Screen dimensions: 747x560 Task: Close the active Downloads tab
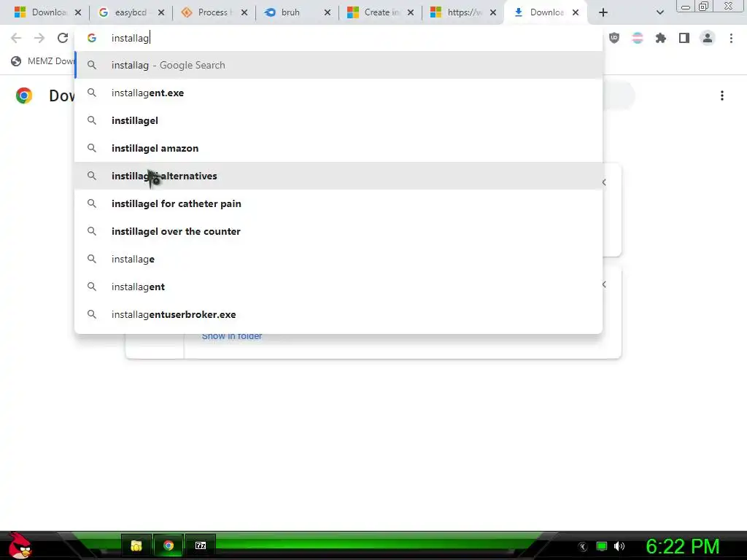click(576, 12)
